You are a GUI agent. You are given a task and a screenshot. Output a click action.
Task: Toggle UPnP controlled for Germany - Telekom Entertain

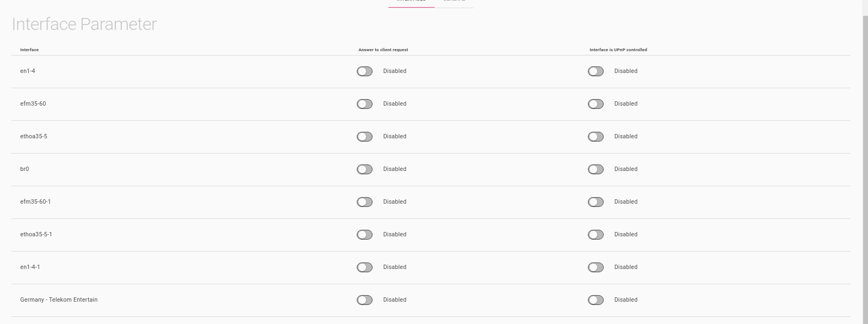pyautogui.click(x=596, y=300)
